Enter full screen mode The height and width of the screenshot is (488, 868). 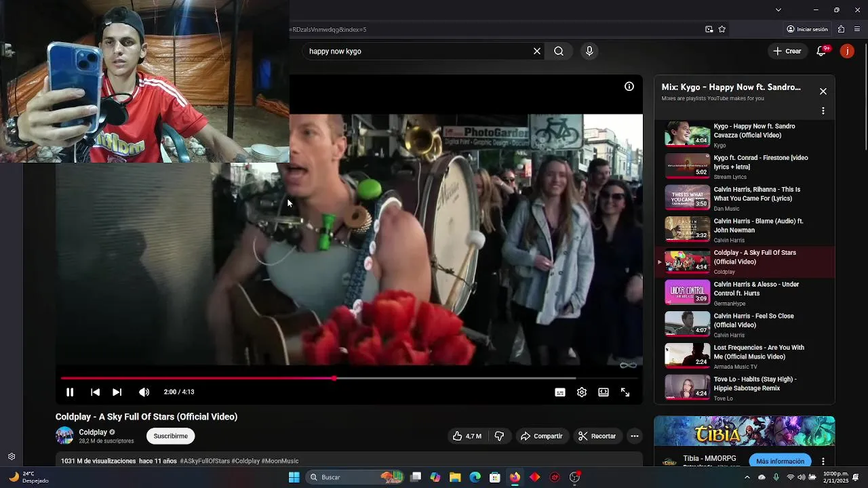(625, 392)
